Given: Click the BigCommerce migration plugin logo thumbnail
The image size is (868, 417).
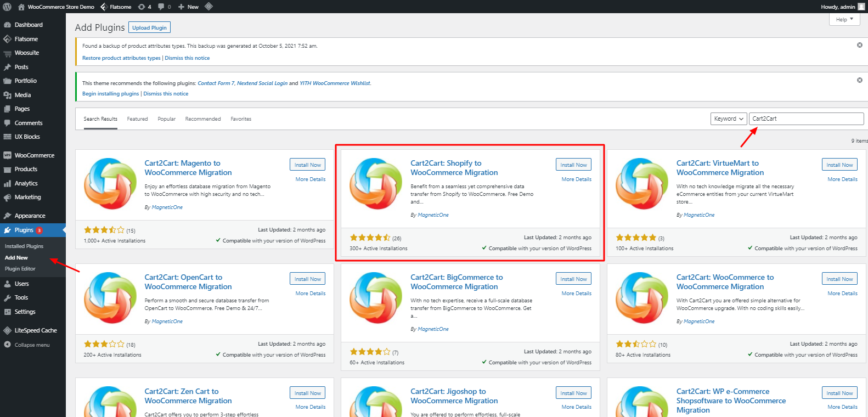Looking at the screenshot, I should pyautogui.click(x=376, y=298).
